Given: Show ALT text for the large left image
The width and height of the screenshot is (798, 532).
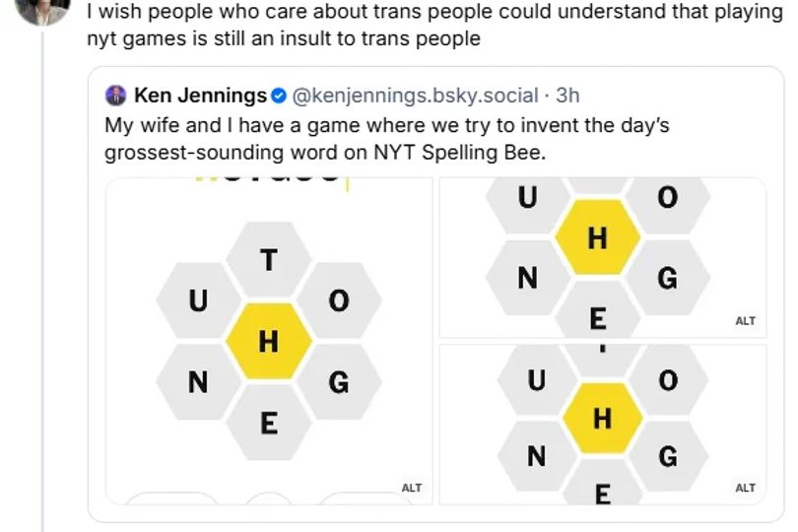Looking at the screenshot, I should point(411,488).
